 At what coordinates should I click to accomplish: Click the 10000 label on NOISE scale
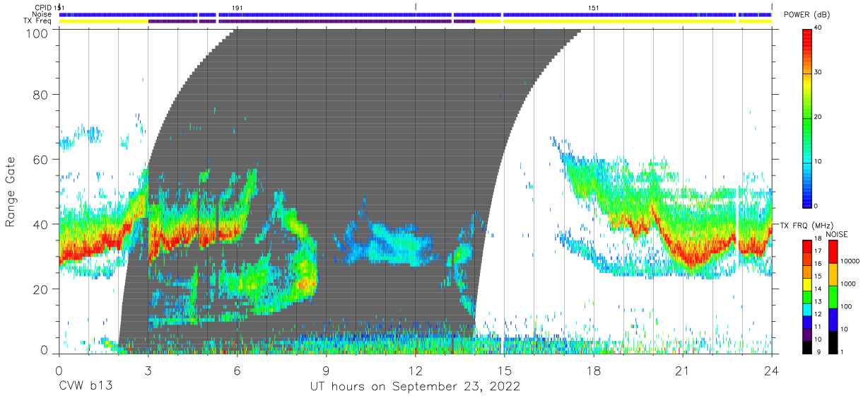[x=850, y=261]
